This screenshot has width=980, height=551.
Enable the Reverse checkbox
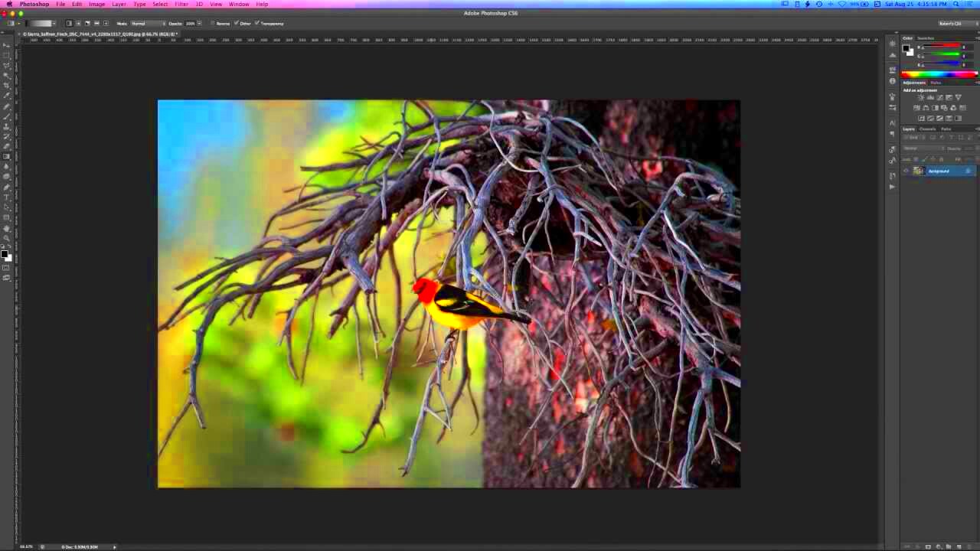212,23
